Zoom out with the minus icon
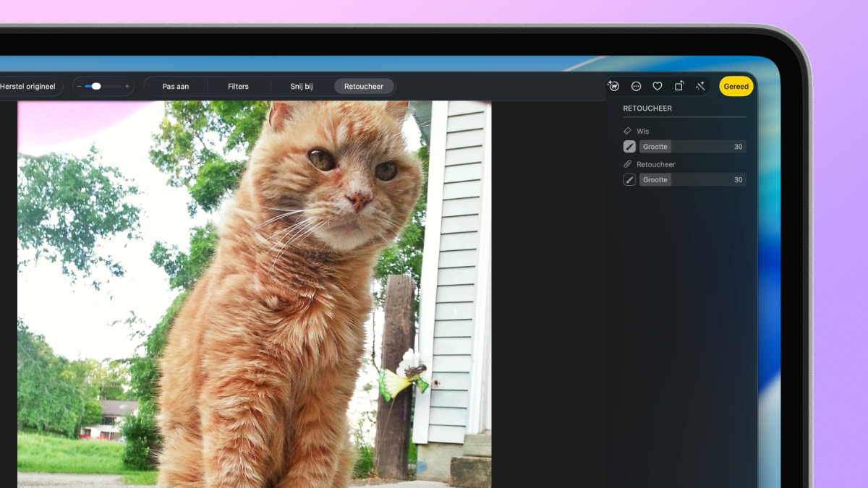The height and width of the screenshot is (488, 868). click(x=80, y=86)
